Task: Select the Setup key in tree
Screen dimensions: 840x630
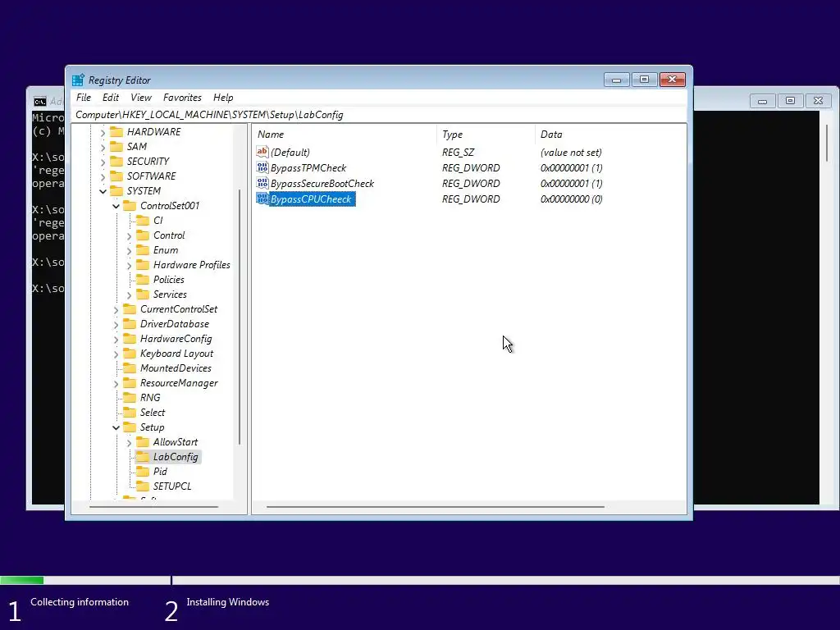Action: (x=152, y=427)
